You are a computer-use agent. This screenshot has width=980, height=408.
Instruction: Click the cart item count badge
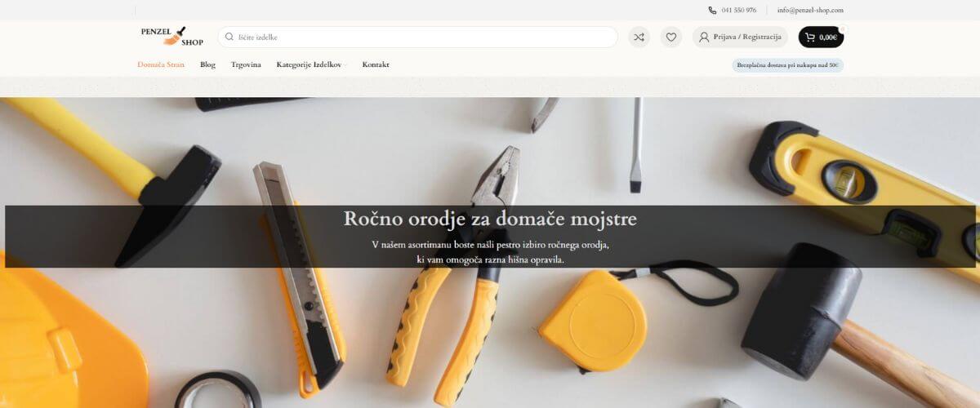click(x=842, y=29)
